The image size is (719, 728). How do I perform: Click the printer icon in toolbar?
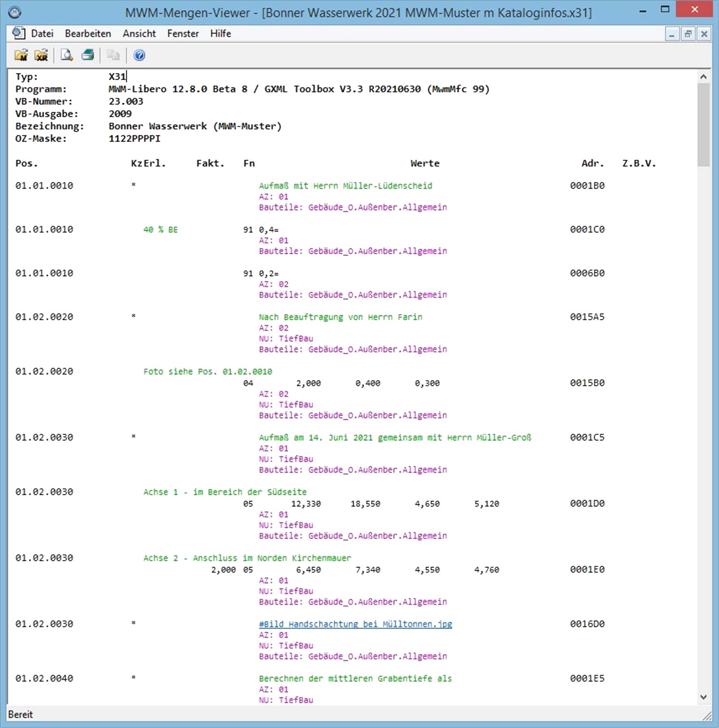point(88,55)
